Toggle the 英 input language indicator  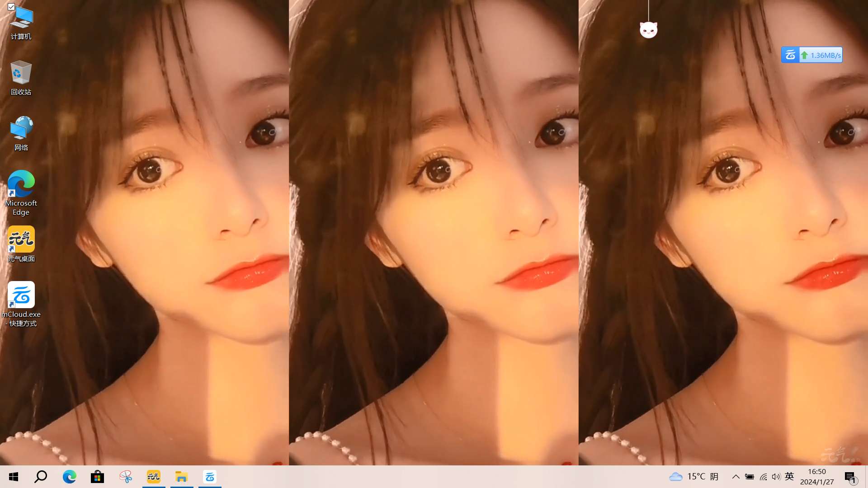[x=789, y=476]
